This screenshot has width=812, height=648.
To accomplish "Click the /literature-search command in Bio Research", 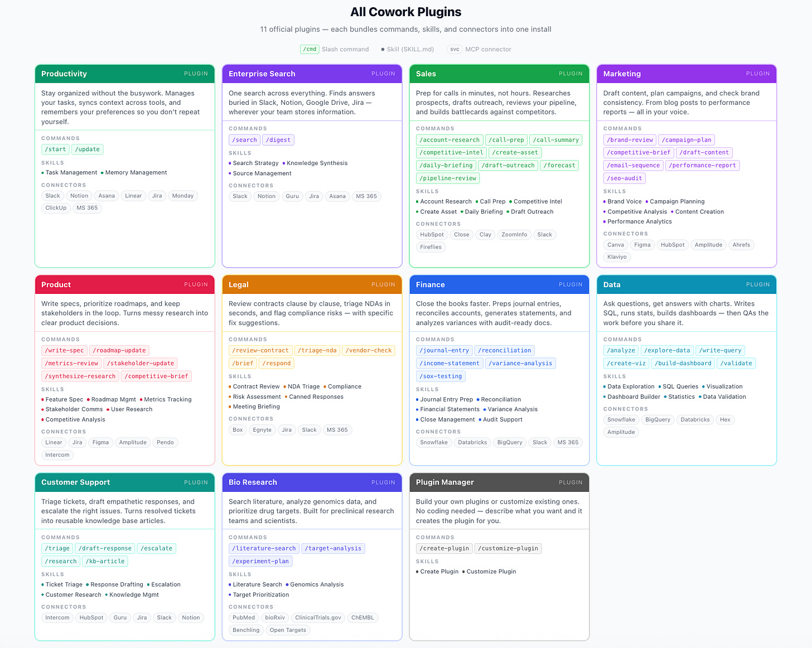I will tap(264, 548).
